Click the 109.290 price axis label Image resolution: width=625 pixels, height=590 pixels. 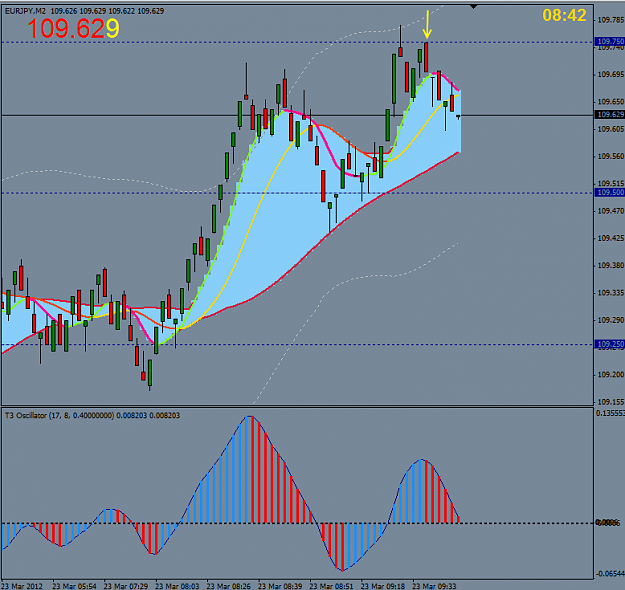point(611,321)
